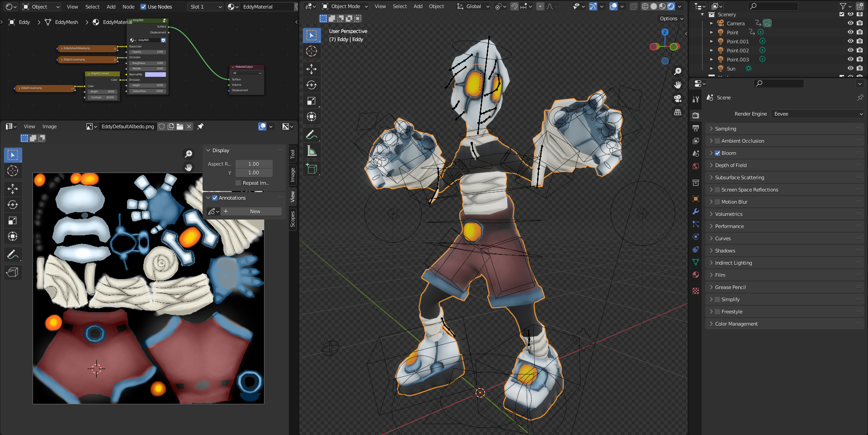The image size is (868, 435).
Task: Select the Move tool in 3D viewport
Action: click(x=311, y=69)
